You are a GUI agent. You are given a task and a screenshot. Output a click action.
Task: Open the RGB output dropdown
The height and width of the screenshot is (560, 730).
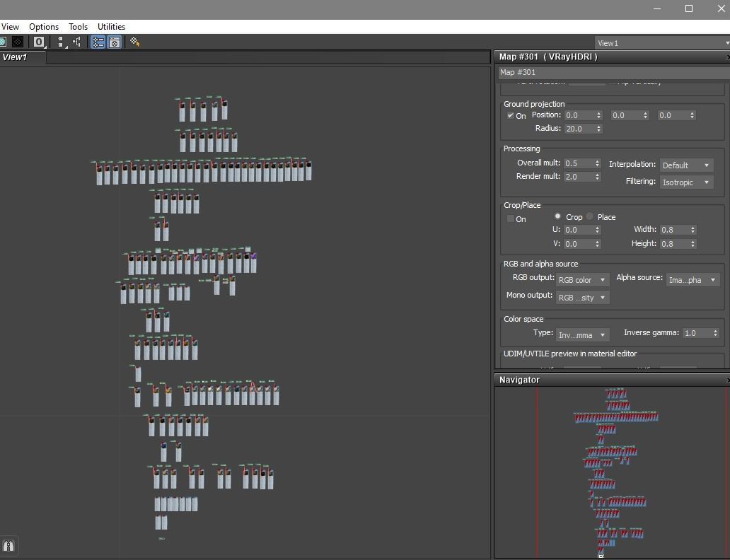point(582,280)
